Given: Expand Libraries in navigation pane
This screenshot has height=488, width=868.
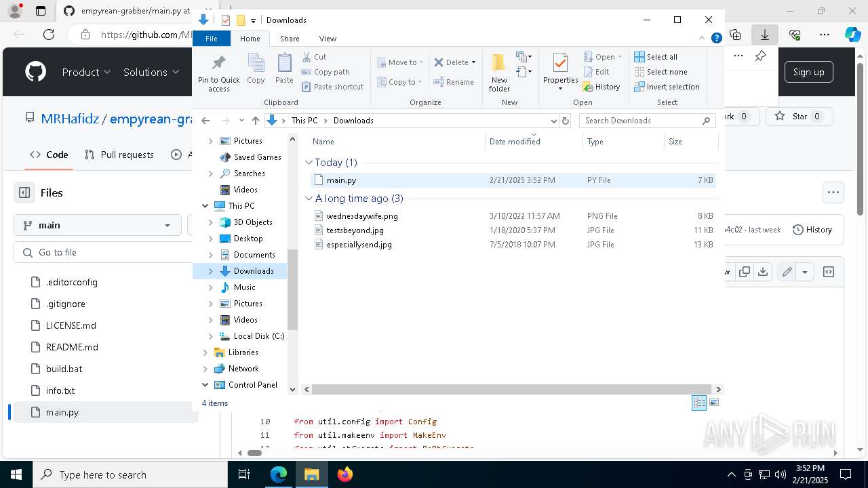Looking at the screenshot, I should coord(205,352).
